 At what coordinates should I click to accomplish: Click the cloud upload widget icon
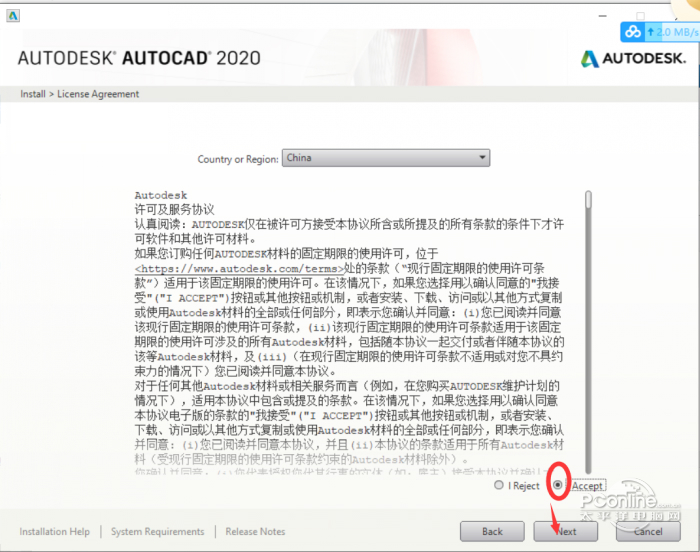tap(633, 32)
